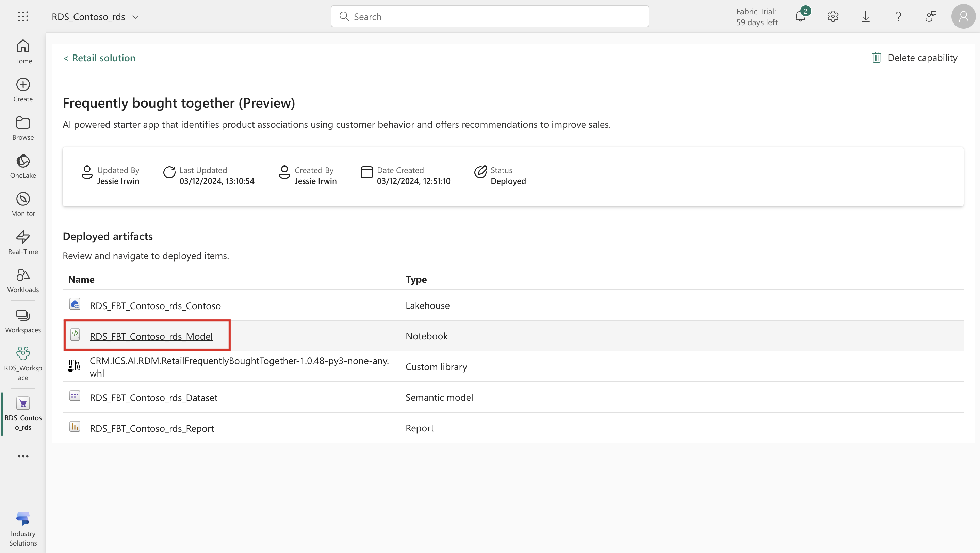Open Monitor in the sidebar

pyautogui.click(x=23, y=204)
